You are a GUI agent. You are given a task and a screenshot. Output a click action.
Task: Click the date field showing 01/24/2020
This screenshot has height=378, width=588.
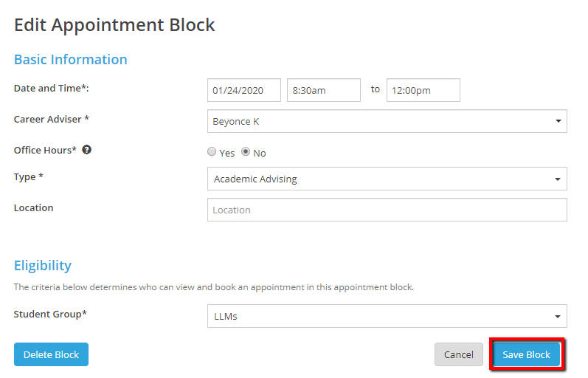[244, 90]
